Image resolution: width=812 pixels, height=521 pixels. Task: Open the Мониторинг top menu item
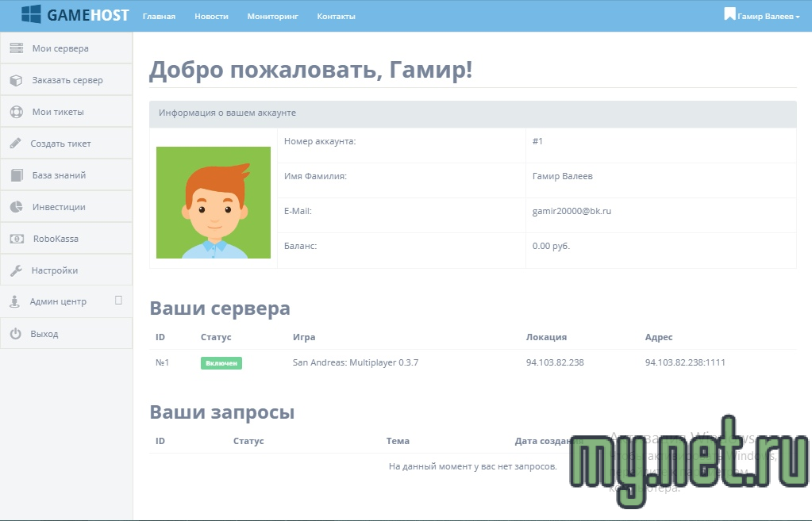[x=272, y=16]
